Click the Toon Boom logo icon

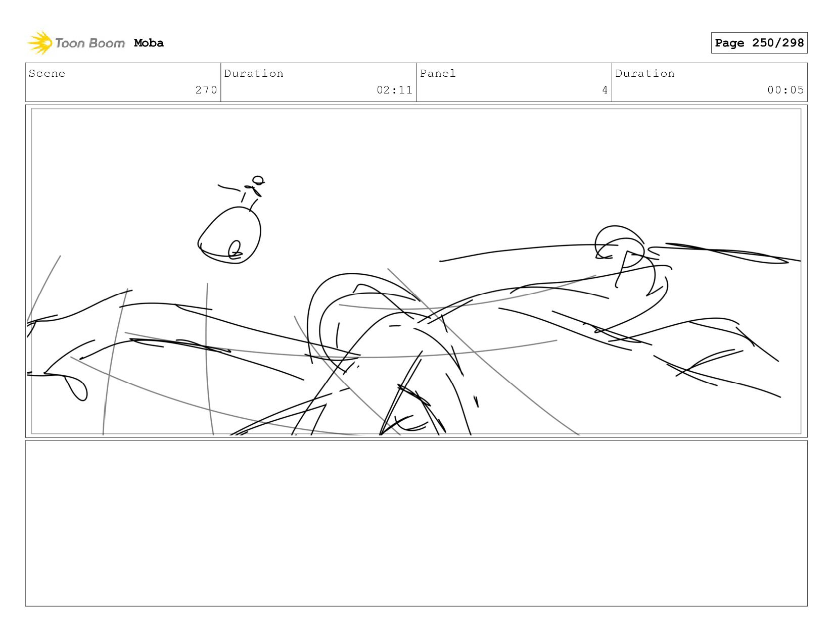(x=40, y=43)
